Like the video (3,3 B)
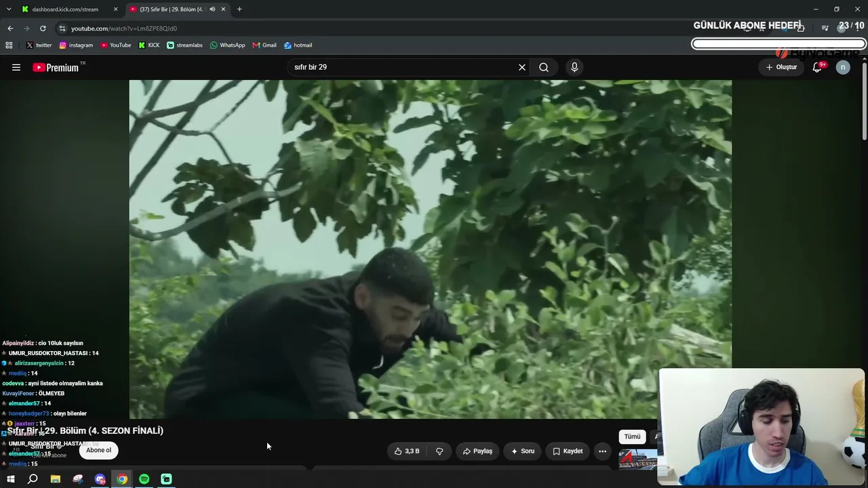The height and width of the screenshot is (488, 868). point(407,451)
